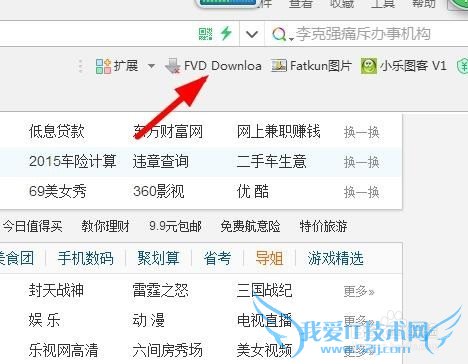This screenshot has width=468, height=364.
Task: Open the 2015车险计算 link
Action: [x=73, y=161]
